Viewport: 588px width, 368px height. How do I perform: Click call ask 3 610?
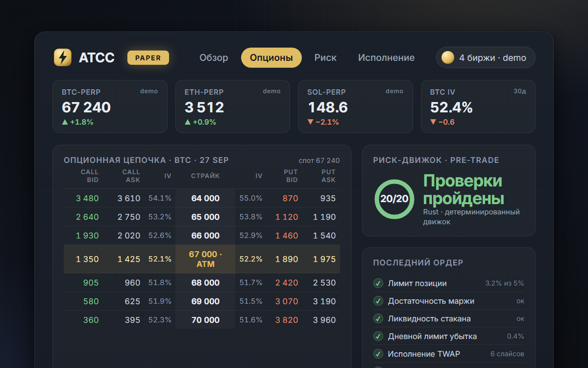click(129, 198)
